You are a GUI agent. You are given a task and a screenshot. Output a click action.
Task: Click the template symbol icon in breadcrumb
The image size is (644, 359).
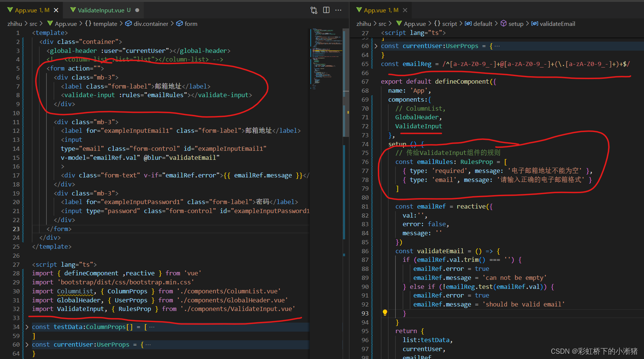click(89, 23)
